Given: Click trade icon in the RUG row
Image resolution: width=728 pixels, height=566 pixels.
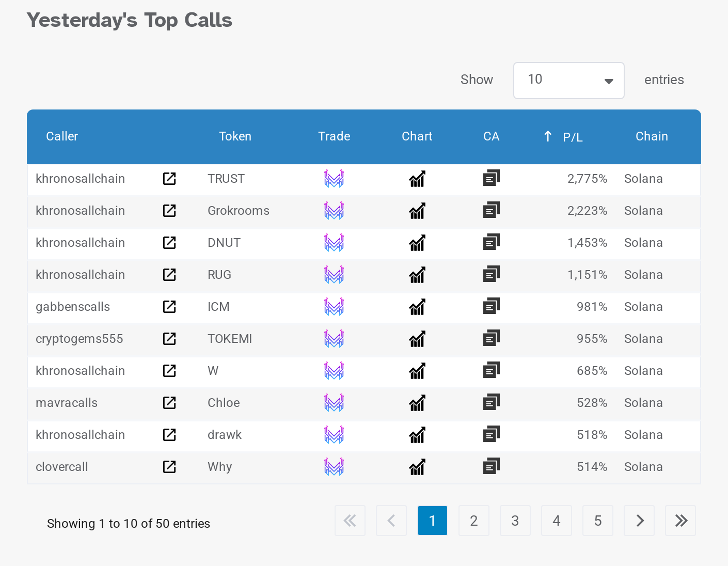Looking at the screenshot, I should point(334,275).
